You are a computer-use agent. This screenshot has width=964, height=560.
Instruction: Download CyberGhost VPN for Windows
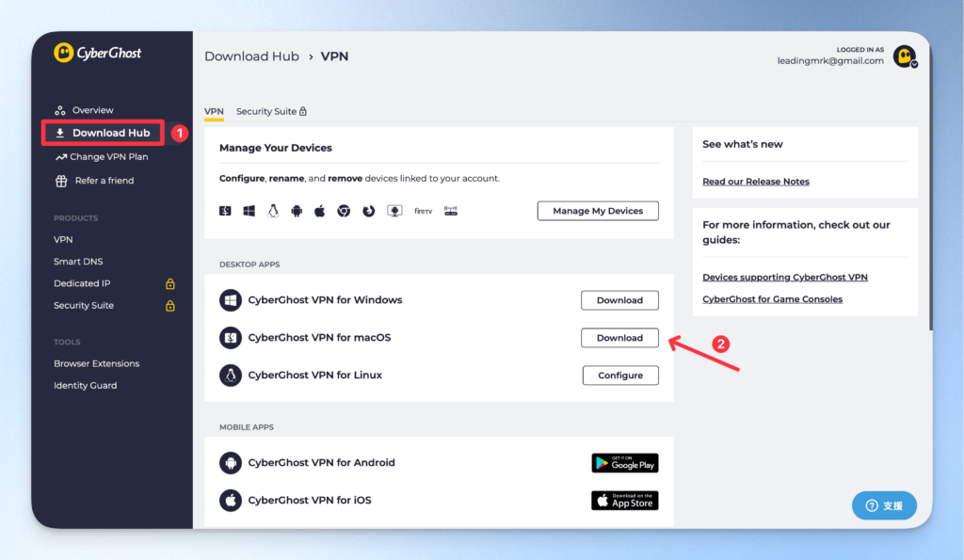(x=619, y=300)
